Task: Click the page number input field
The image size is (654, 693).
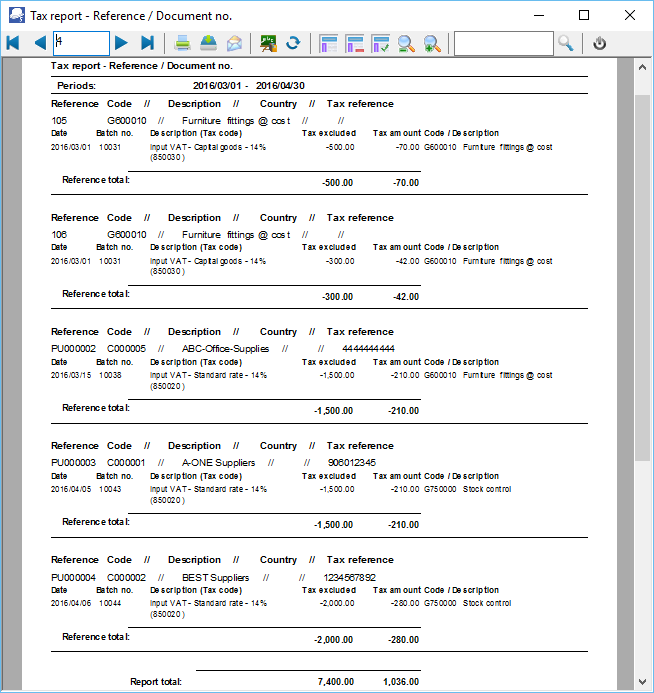Action: [81, 43]
